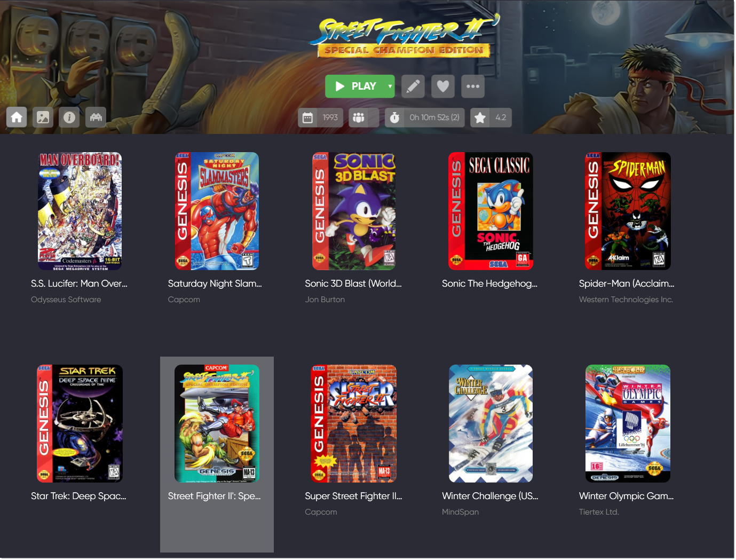
Task: Click the calendar release date icon
Action: tap(308, 117)
